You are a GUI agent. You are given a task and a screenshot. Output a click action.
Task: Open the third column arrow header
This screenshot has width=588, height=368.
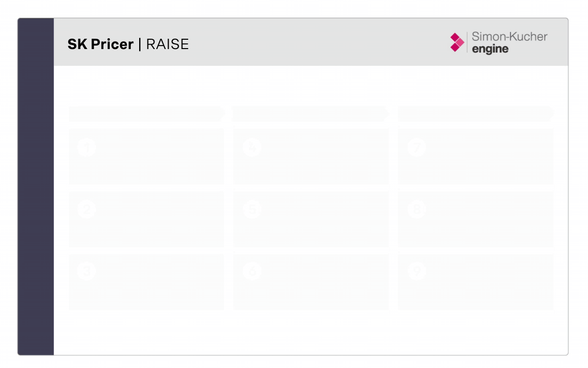(x=475, y=114)
